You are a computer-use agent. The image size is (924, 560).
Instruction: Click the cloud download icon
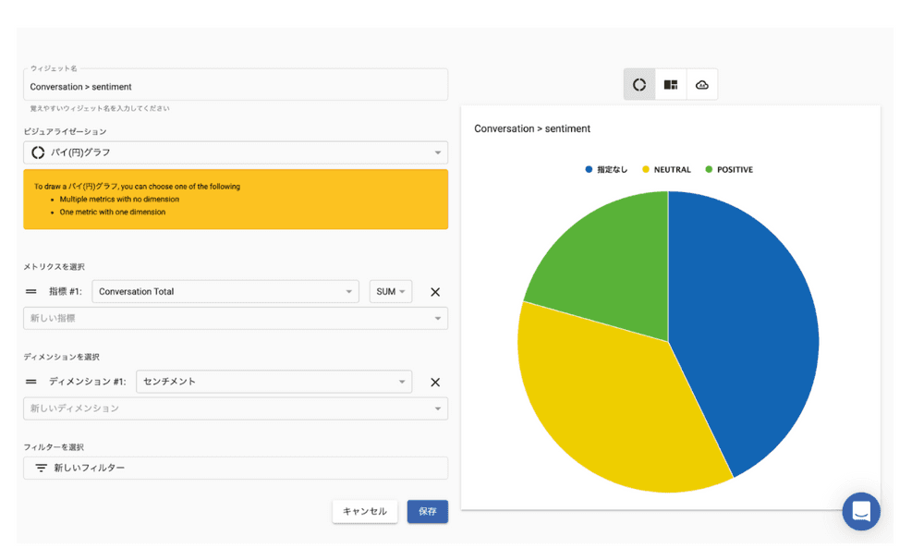(702, 85)
